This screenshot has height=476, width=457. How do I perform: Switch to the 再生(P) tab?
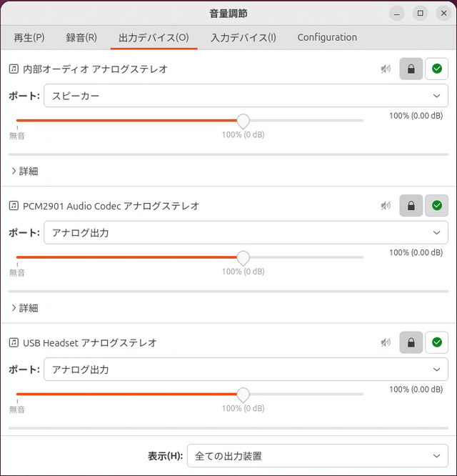tap(29, 37)
